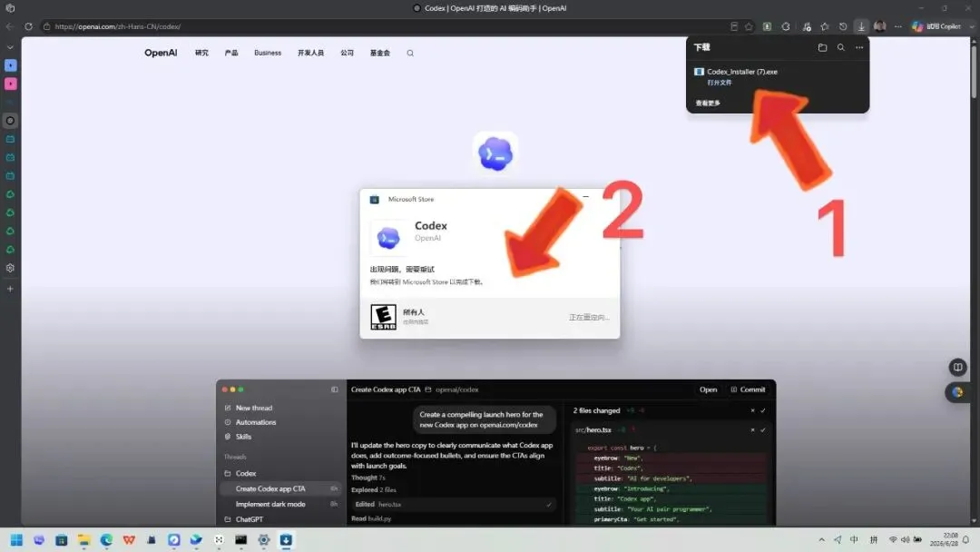
Task: Click New thread in the Codex sidebar
Action: [x=248, y=408]
